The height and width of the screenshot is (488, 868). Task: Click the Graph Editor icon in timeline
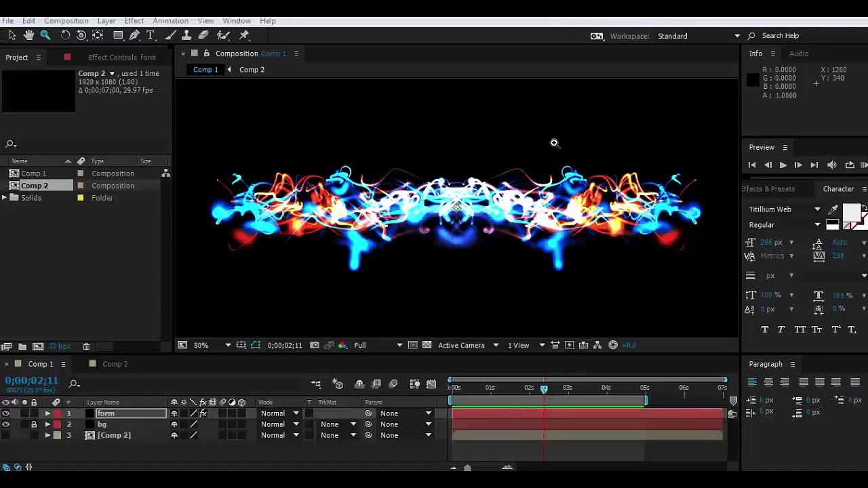click(431, 384)
